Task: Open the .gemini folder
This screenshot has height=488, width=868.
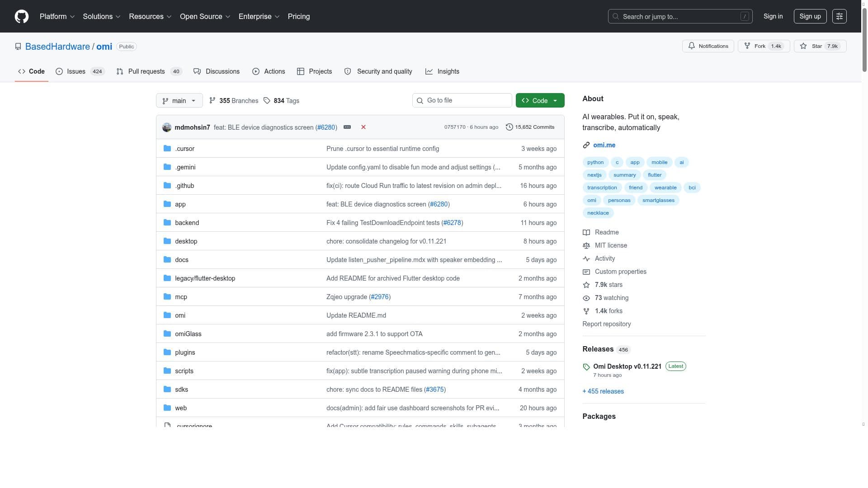Action: coord(185,167)
